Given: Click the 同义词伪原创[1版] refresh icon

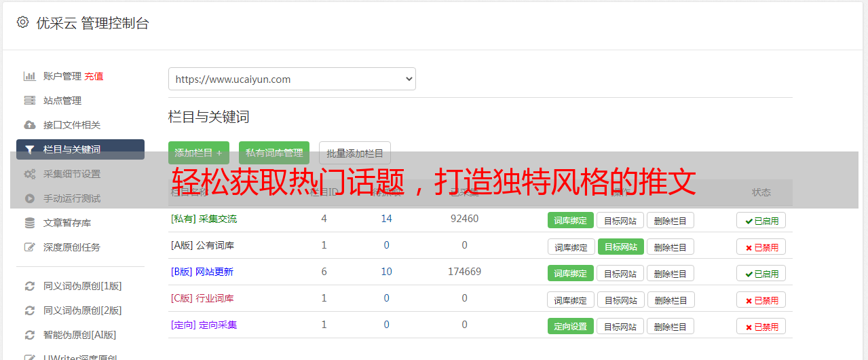Looking at the screenshot, I should pos(30,286).
